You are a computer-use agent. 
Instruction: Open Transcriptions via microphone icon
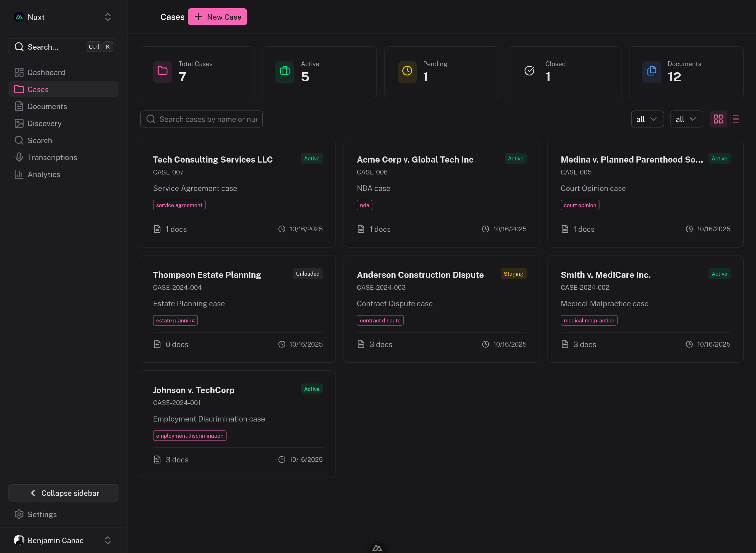pyautogui.click(x=19, y=157)
